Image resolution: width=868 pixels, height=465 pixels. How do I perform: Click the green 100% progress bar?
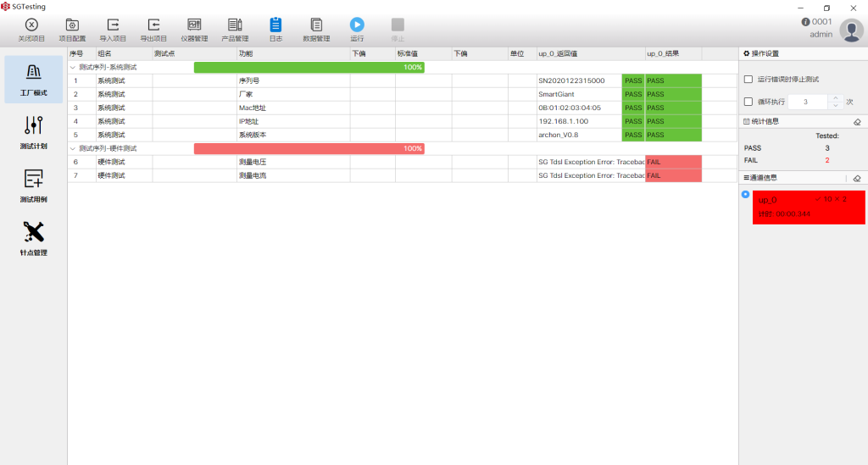click(309, 68)
